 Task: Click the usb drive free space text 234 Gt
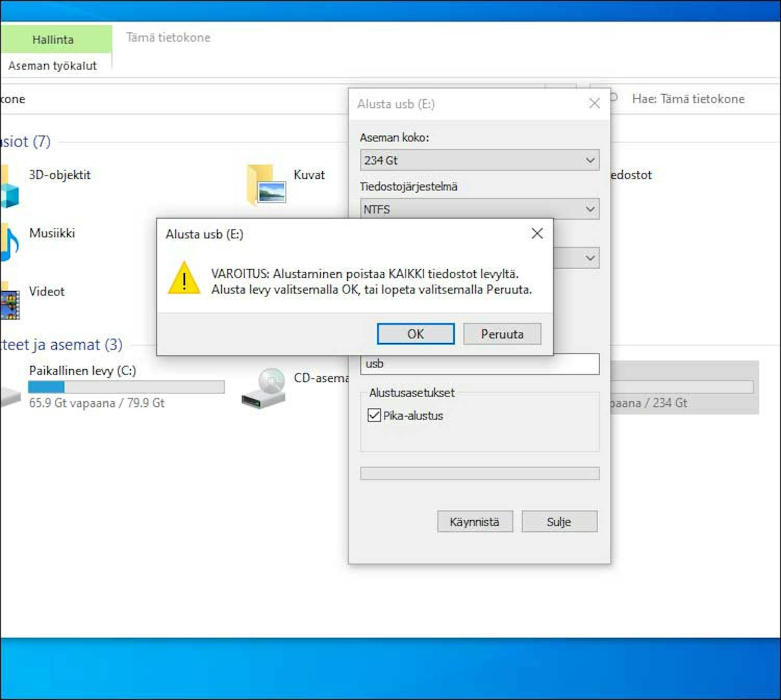(x=649, y=403)
